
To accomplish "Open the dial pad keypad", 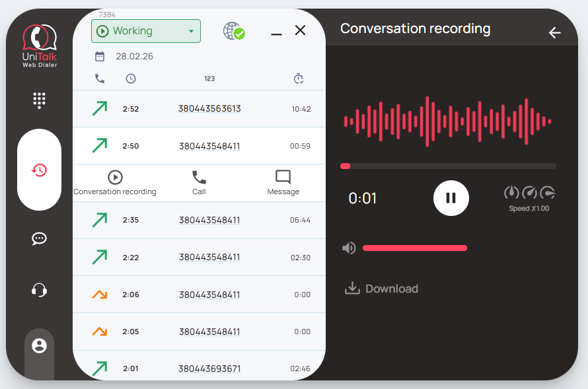I will (39, 100).
